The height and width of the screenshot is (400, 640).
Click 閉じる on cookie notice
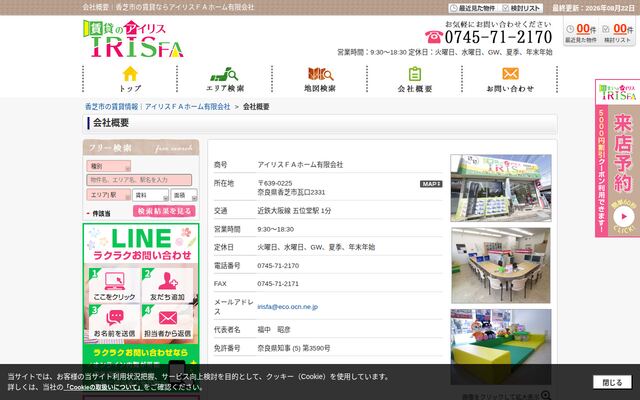(612, 382)
